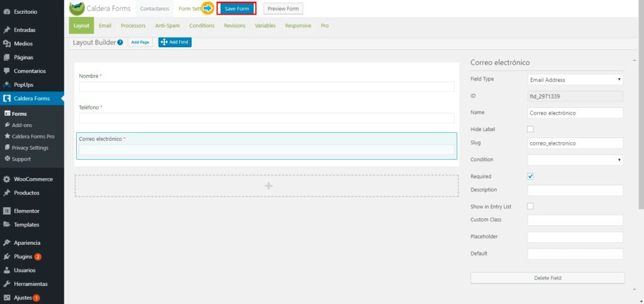Open the Anti-Spam tab
The width and height of the screenshot is (644, 304).
(167, 26)
